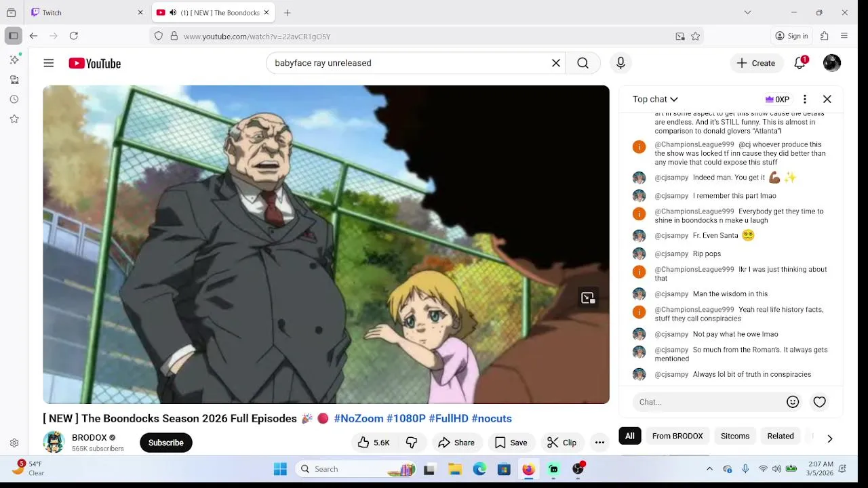This screenshot has height=488, width=868.
Task: Open Firefox View in tab strip
Action: point(11,12)
